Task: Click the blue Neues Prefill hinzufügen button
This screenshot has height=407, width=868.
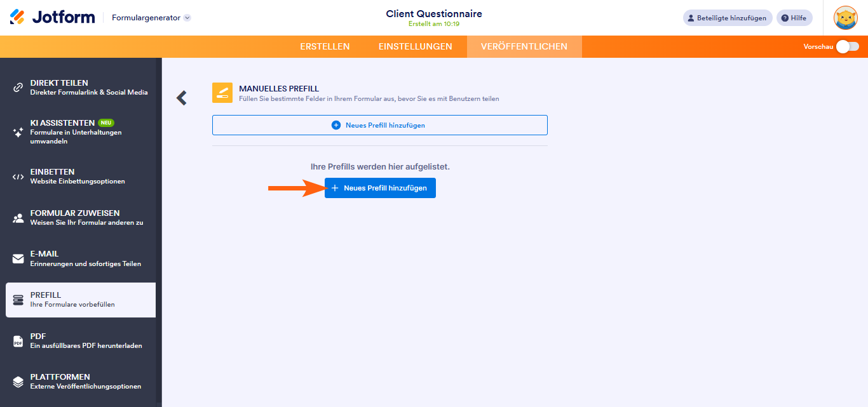Action: (x=380, y=188)
